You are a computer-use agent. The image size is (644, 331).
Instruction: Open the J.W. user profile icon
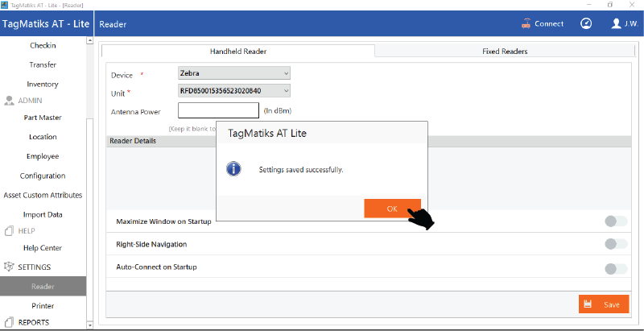pos(617,23)
